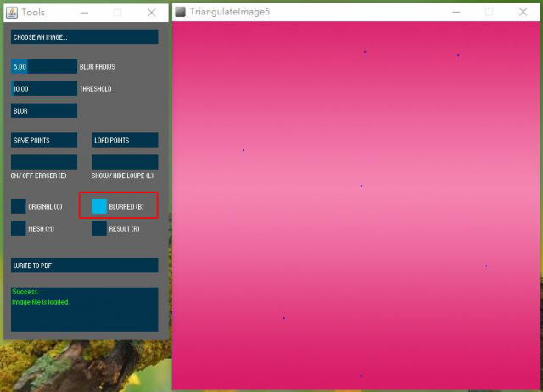
Task: Close the Tools window
Action: click(x=152, y=13)
